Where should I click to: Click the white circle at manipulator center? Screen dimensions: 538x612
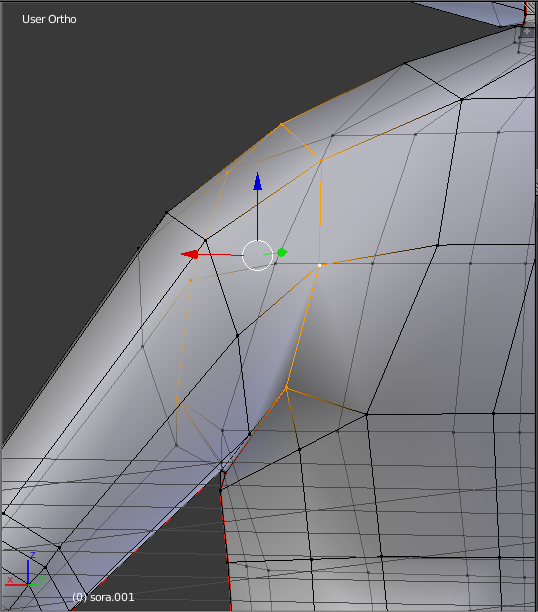pos(257,255)
